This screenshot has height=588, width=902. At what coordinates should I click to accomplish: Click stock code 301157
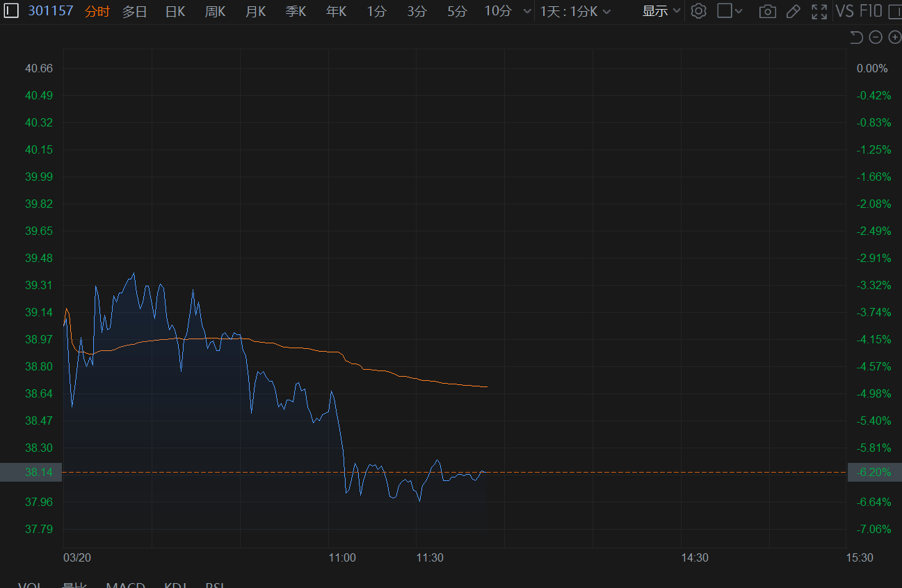[x=51, y=11]
